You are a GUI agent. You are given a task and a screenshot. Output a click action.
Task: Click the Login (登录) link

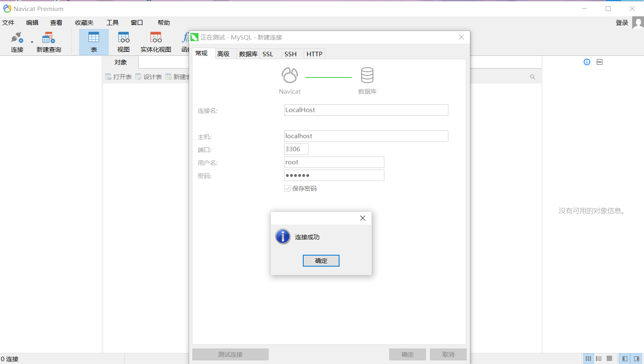point(622,23)
